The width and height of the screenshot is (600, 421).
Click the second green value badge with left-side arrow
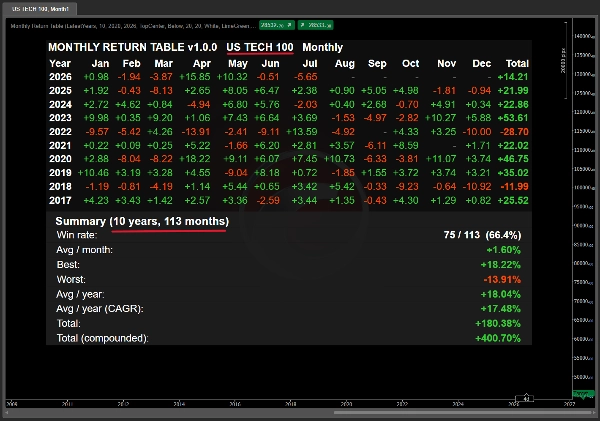click(x=316, y=25)
